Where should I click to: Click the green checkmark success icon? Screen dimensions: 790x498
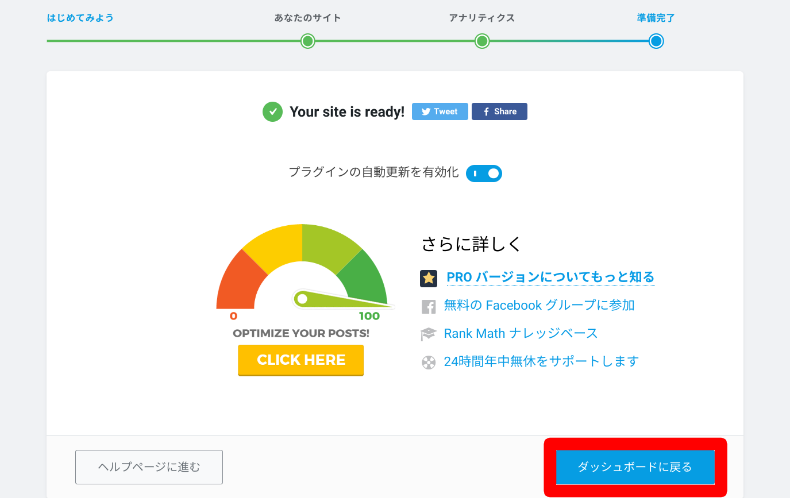[272, 112]
